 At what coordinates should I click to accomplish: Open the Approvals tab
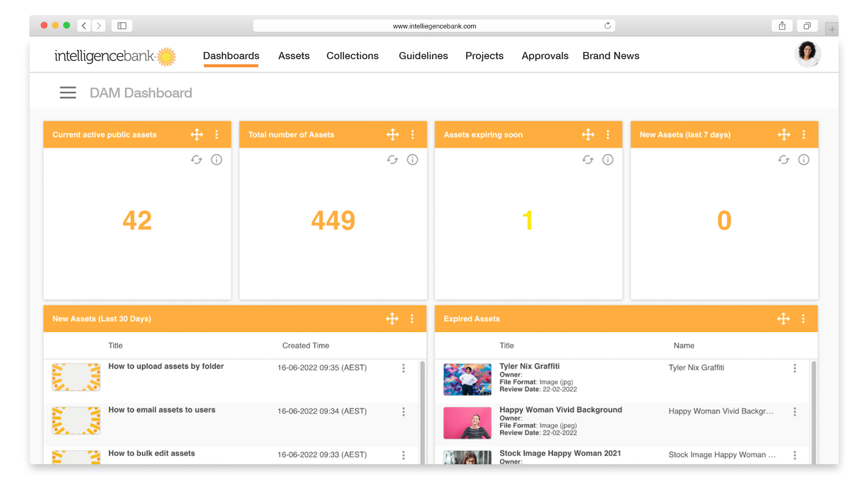point(545,56)
